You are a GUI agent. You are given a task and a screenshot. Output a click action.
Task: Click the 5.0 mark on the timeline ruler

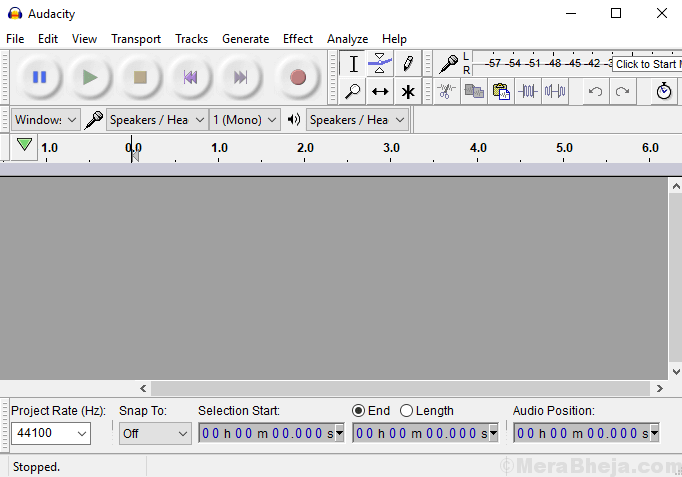click(564, 148)
